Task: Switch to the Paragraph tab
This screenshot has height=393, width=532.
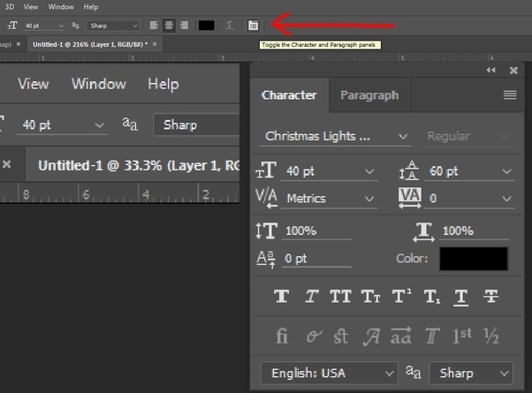Action: click(x=369, y=95)
